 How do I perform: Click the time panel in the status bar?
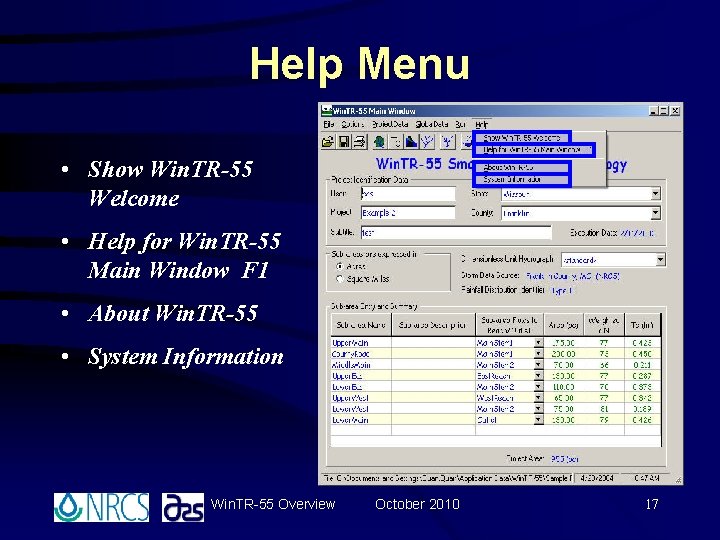pyautogui.click(x=647, y=478)
